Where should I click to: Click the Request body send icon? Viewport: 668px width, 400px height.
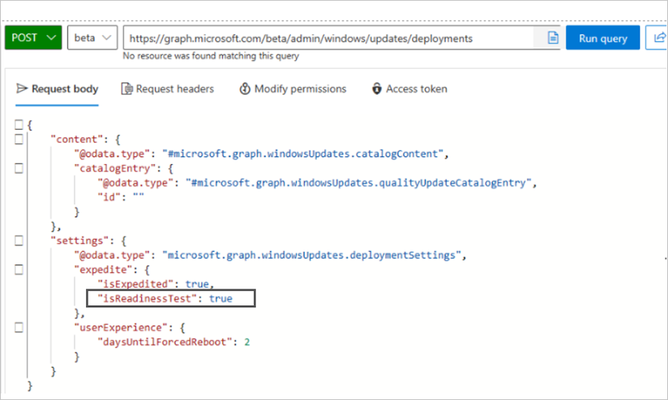coord(21,89)
